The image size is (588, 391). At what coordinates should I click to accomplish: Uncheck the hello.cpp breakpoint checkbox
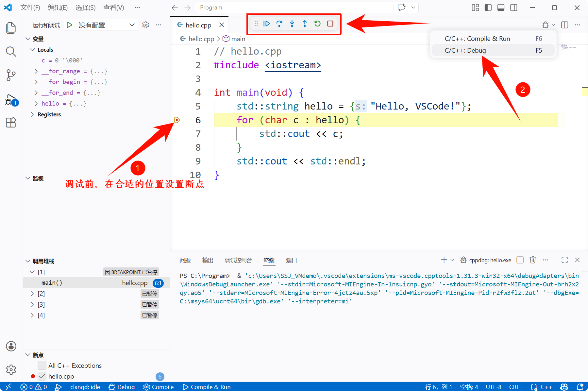[x=42, y=376]
